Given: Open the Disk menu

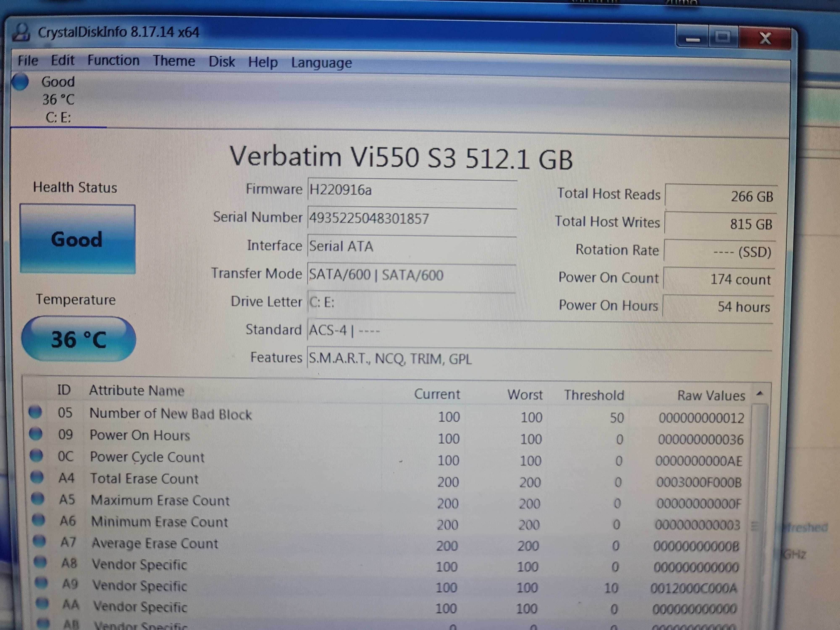Looking at the screenshot, I should (222, 62).
